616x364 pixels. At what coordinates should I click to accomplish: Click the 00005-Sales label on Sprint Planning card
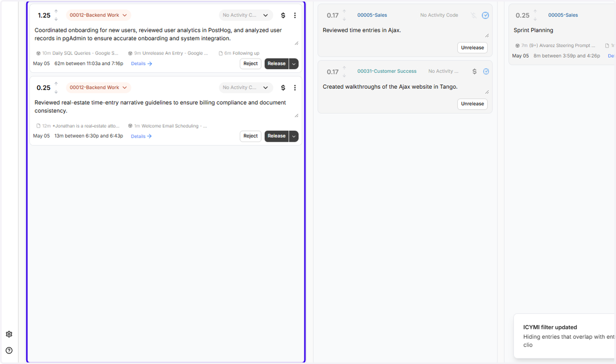pos(563,15)
